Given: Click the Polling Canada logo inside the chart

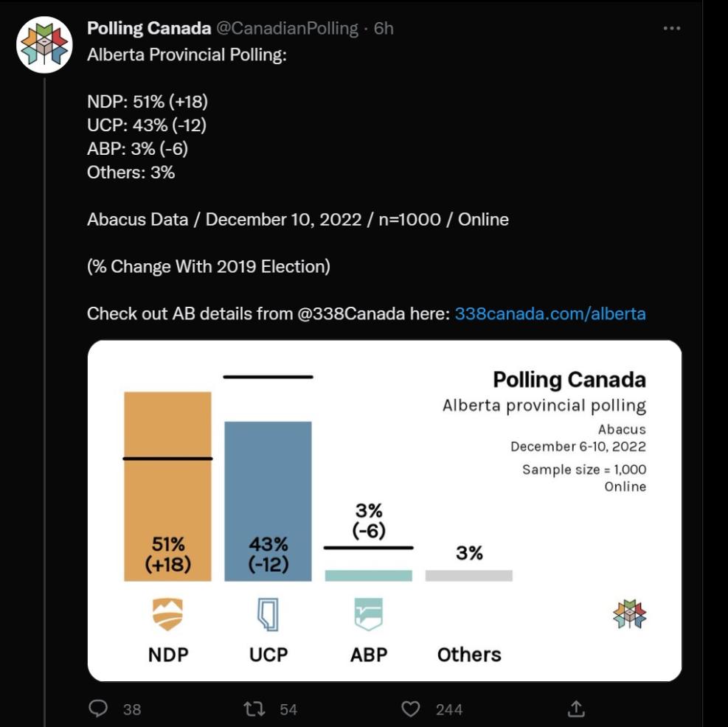Looking at the screenshot, I should 629,613.
